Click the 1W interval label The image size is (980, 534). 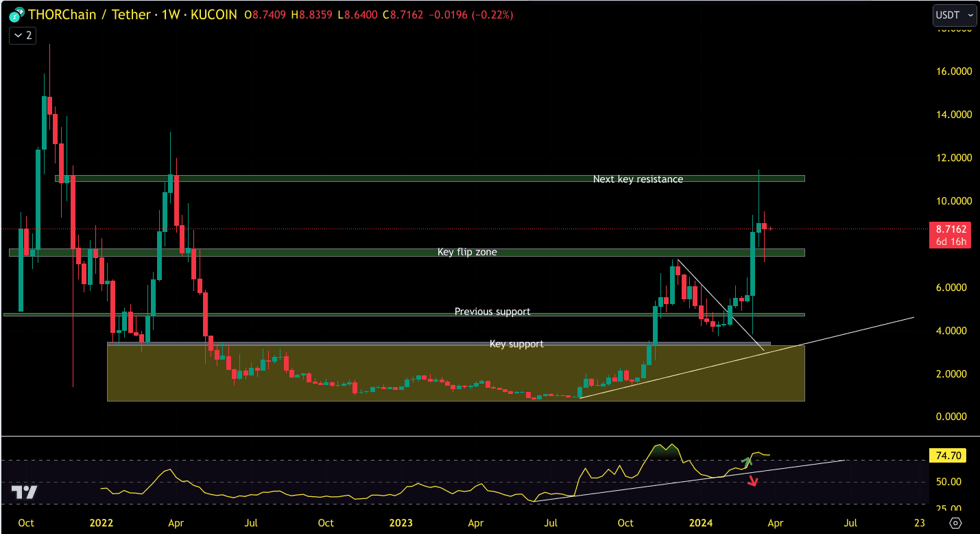171,14
